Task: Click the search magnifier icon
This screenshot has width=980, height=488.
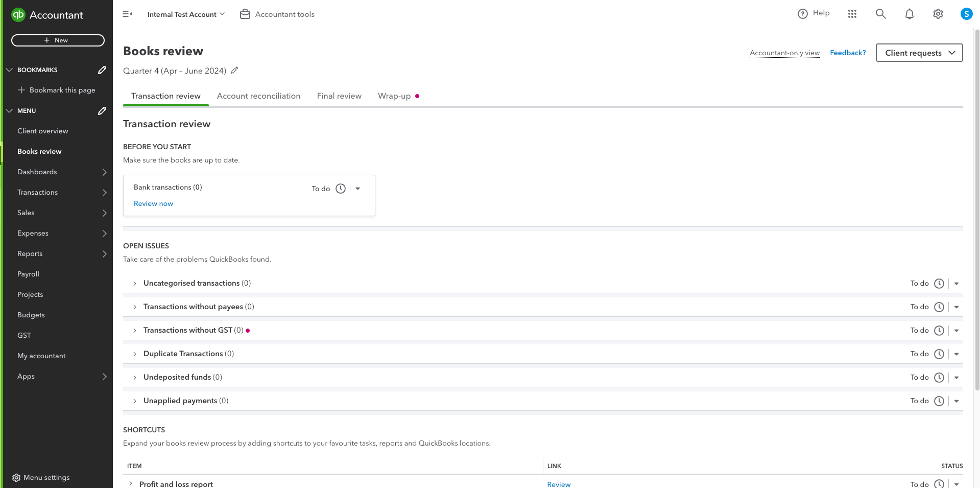Action: click(x=881, y=14)
